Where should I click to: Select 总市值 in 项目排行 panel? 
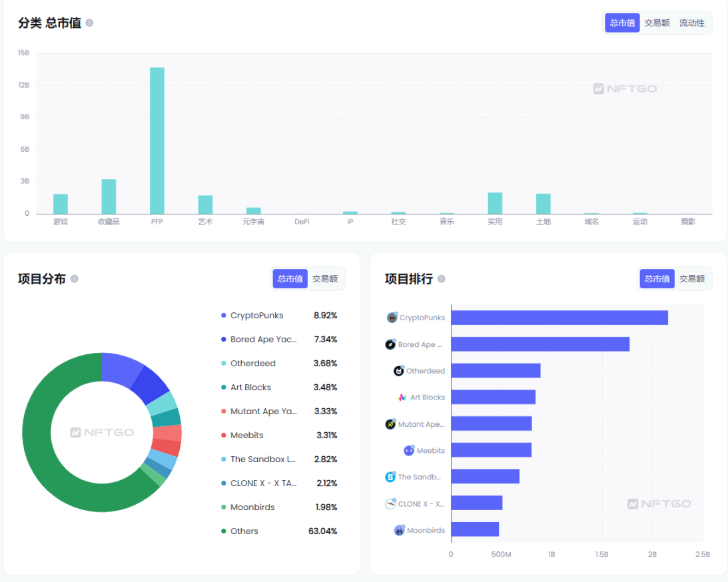click(x=657, y=279)
